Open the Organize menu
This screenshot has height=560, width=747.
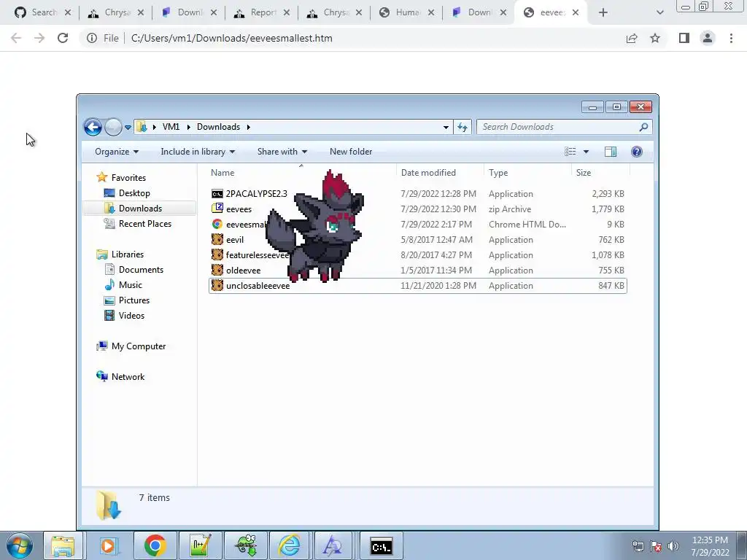pos(117,152)
